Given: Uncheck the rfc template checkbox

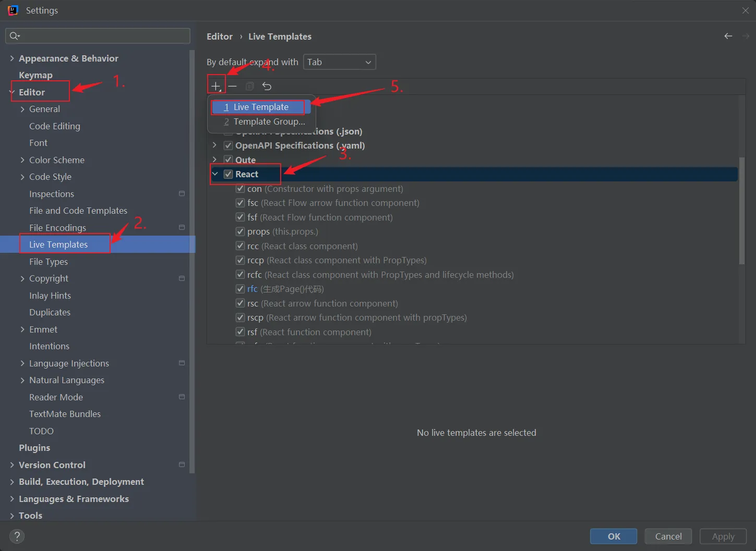Looking at the screenshot, I should pos(240,289).
